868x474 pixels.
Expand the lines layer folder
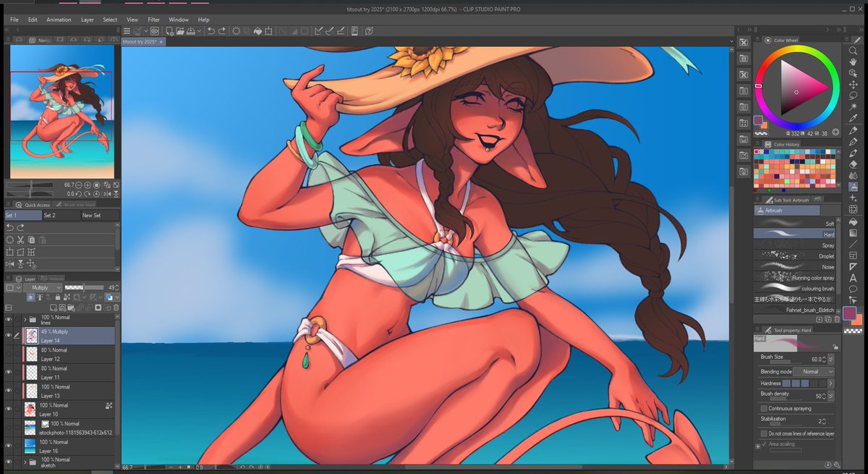(25, 320)
